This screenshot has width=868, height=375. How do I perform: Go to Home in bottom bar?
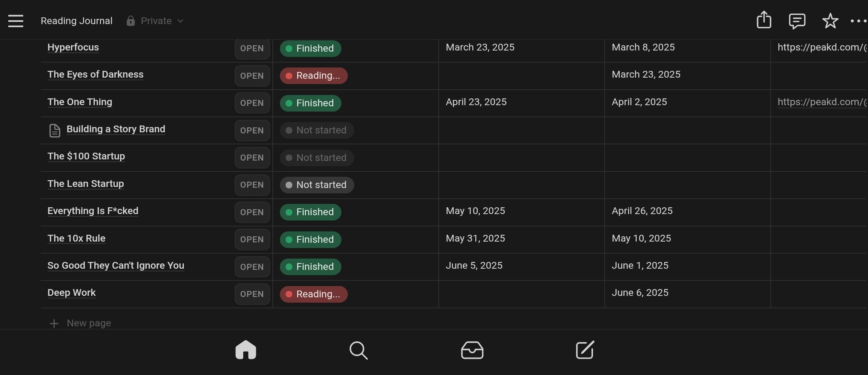(x=246, y=350)
